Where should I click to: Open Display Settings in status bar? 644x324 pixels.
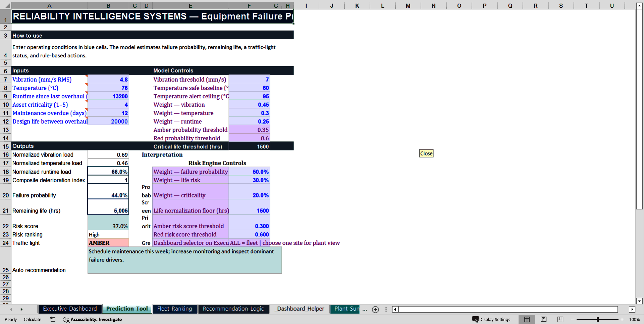coord(492,319)
